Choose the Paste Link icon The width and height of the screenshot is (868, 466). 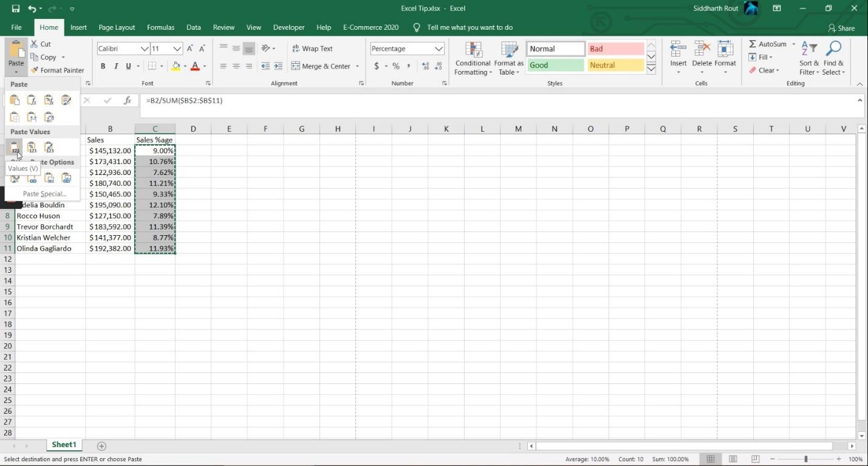(32, 178)
